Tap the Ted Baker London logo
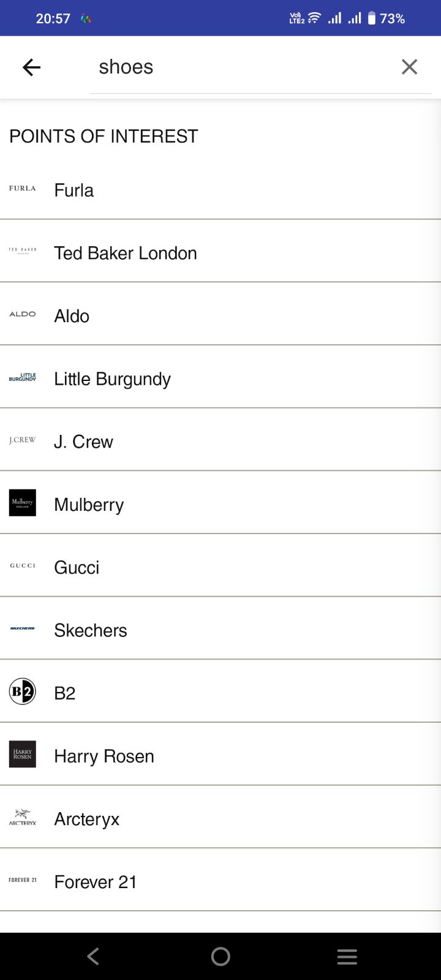 (x=23, y=251)
